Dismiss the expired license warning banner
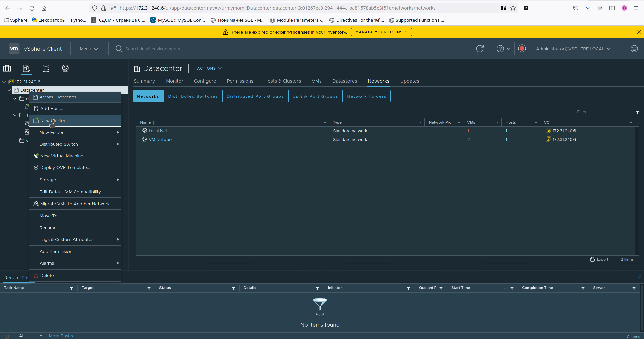The height and width of the screenshot is (339, 644). pos(638,32)
